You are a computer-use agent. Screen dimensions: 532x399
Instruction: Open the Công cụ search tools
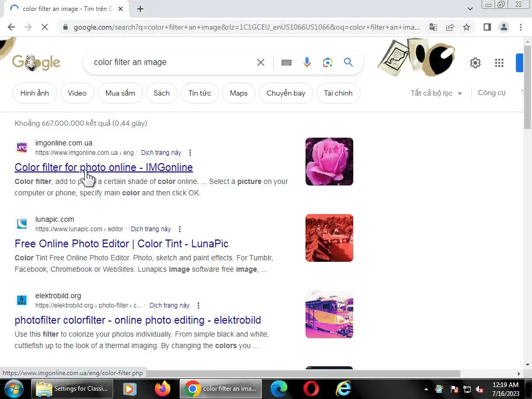tap(491, 92)
